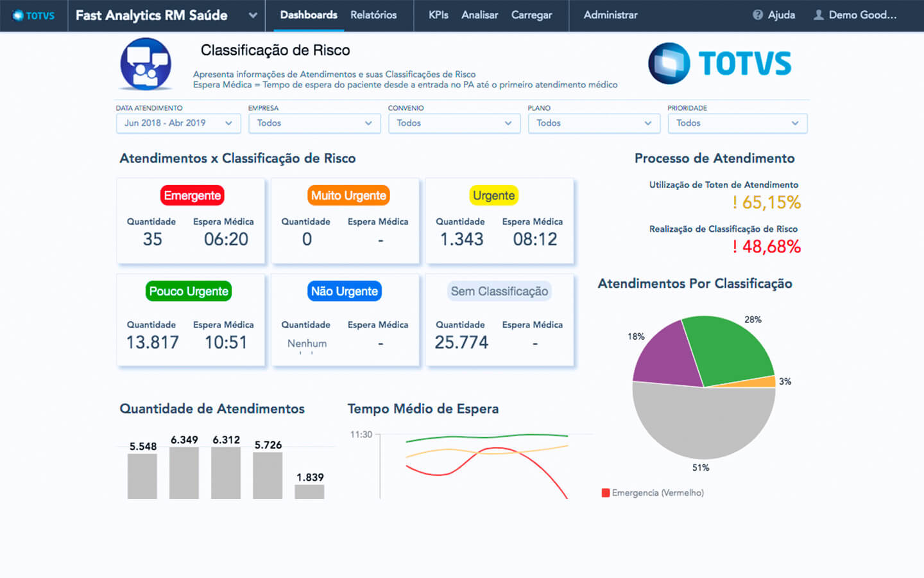924x578 pixels.
Task: Expand the Fast Analytics RM Saúde chevron
Action: coord(253,15)
